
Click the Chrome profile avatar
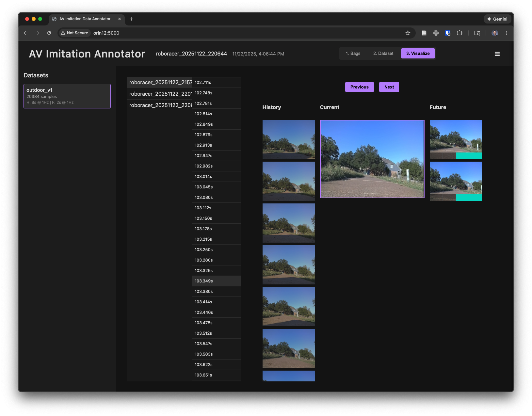494,33
